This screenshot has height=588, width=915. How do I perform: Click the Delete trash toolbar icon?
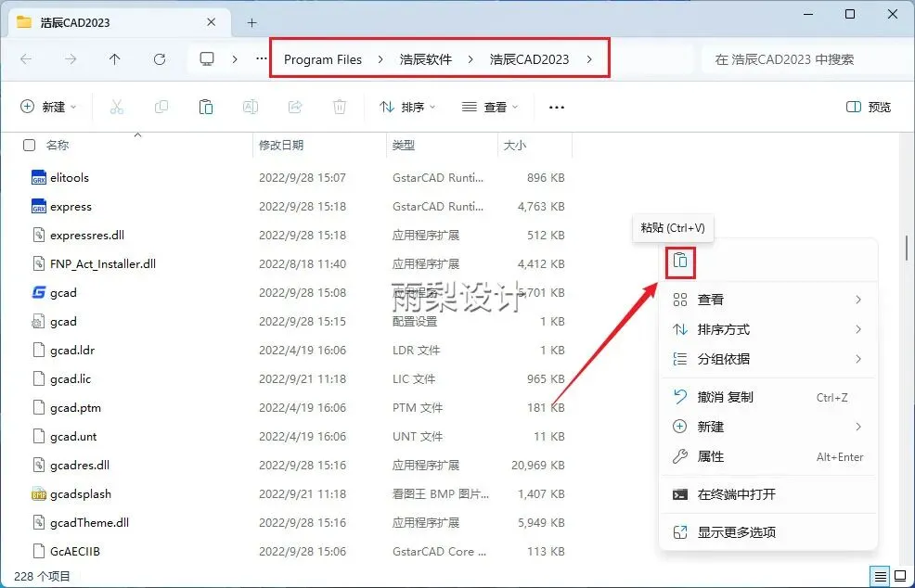340,107
